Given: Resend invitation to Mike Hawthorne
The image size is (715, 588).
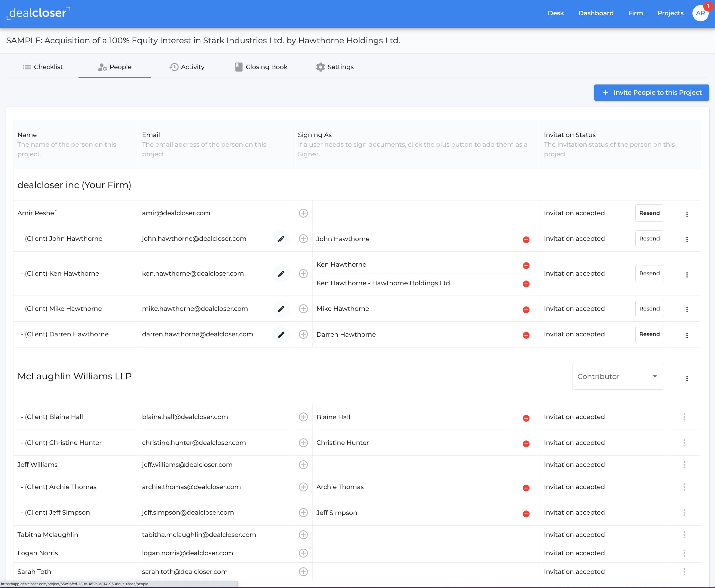Looking at the screenshot, I should (649, 308).
